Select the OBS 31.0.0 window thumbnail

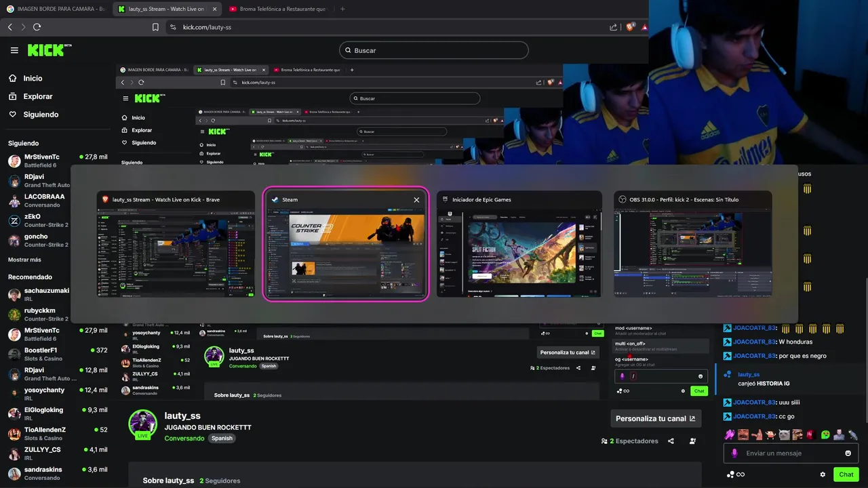click(x=693, y=245)
